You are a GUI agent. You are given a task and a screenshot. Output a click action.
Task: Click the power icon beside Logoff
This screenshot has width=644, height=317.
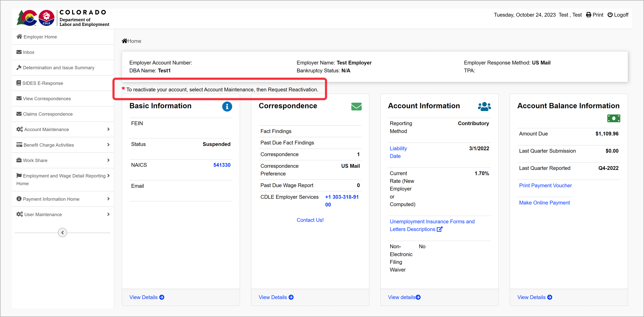coord(610,15)
